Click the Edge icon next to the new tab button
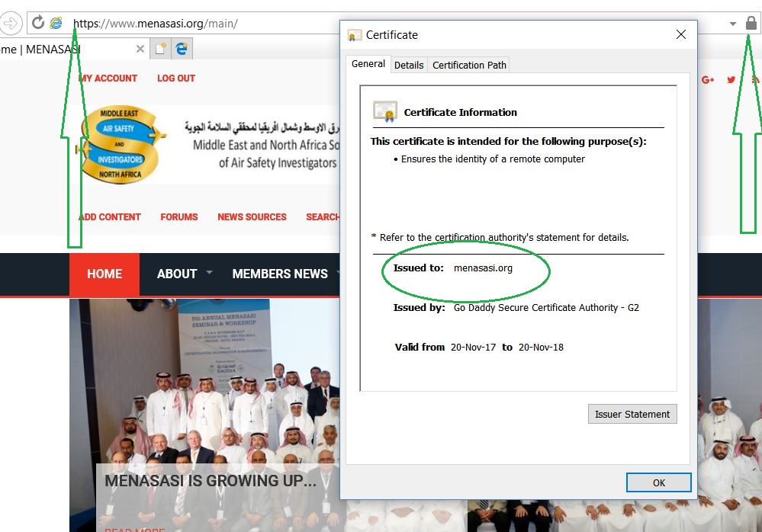This screenshot has height=532, width=762. click(x=182, y=49)
